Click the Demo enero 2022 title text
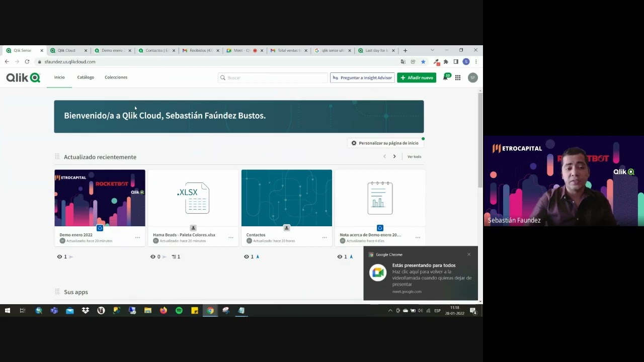Screen dimensions: 644x362 point(76,235)
